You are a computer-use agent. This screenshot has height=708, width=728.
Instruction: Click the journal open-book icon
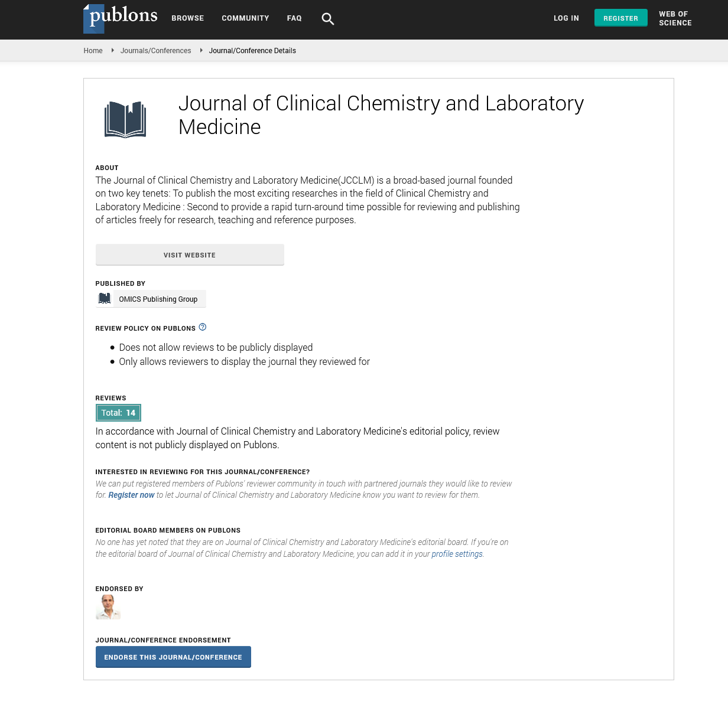tap(125, 120)
